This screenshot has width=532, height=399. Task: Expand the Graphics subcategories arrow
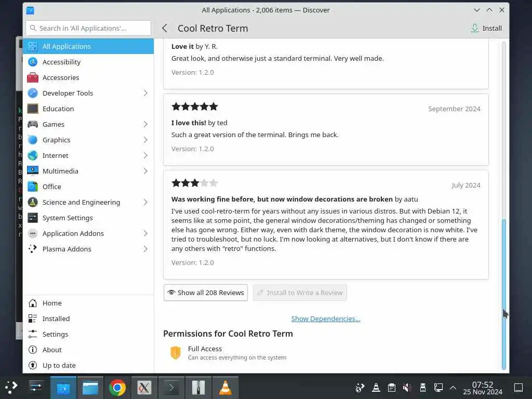tap(145, 140)
